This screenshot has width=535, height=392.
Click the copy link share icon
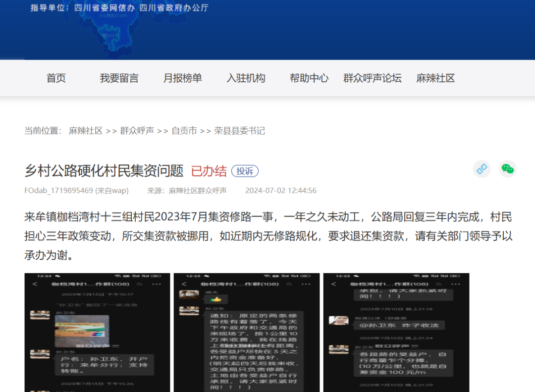coord(481,169)
